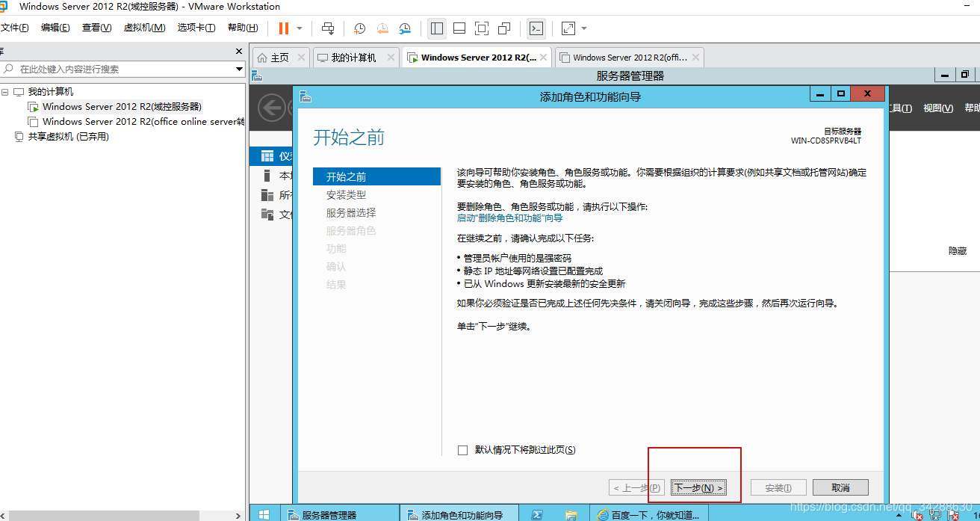980x521 pixels.
Task: Collapse the 我的计算机 tree node
Action: (x=5, y=92)
